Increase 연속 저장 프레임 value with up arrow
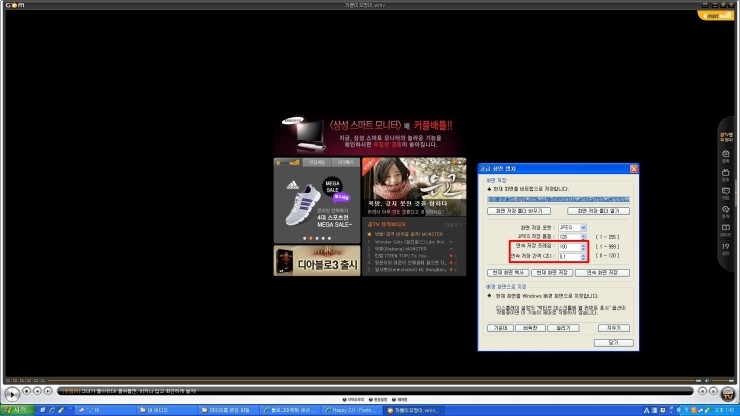The image size is (740, 416). point(583,245)
